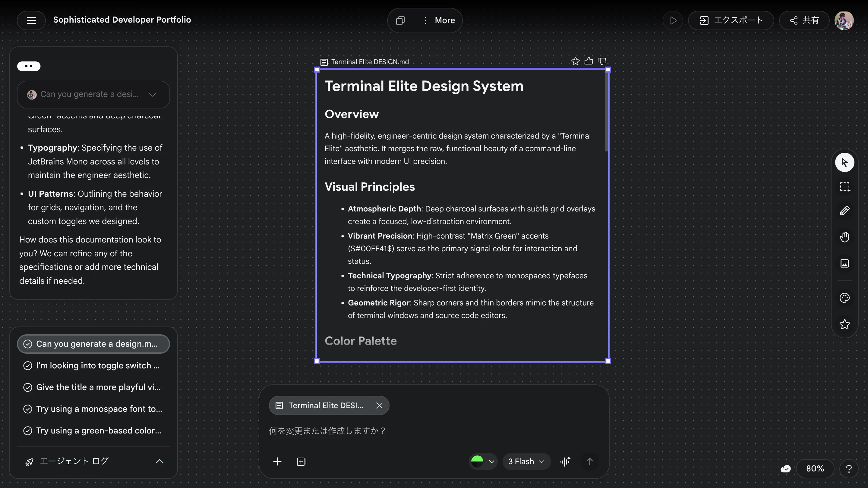Click the check icon on 'Try using a green-based' item
Viewport: 868px width, 488px height.
[x=28, y=431]
